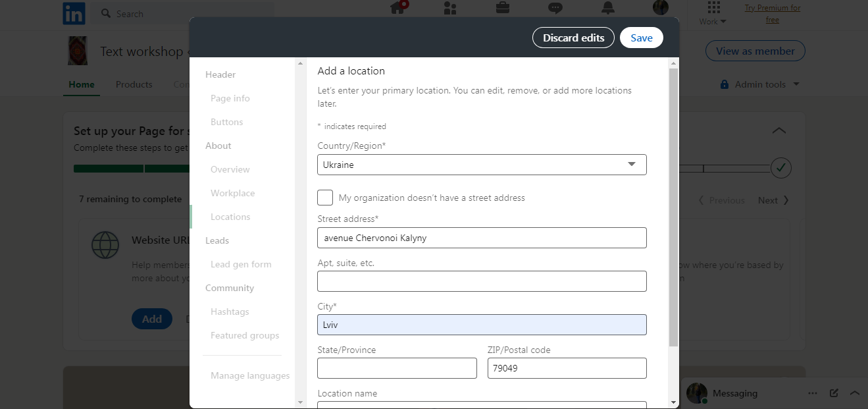Collapse the Set up your Page section
868x409 pixels.
(x=779, y=130)
